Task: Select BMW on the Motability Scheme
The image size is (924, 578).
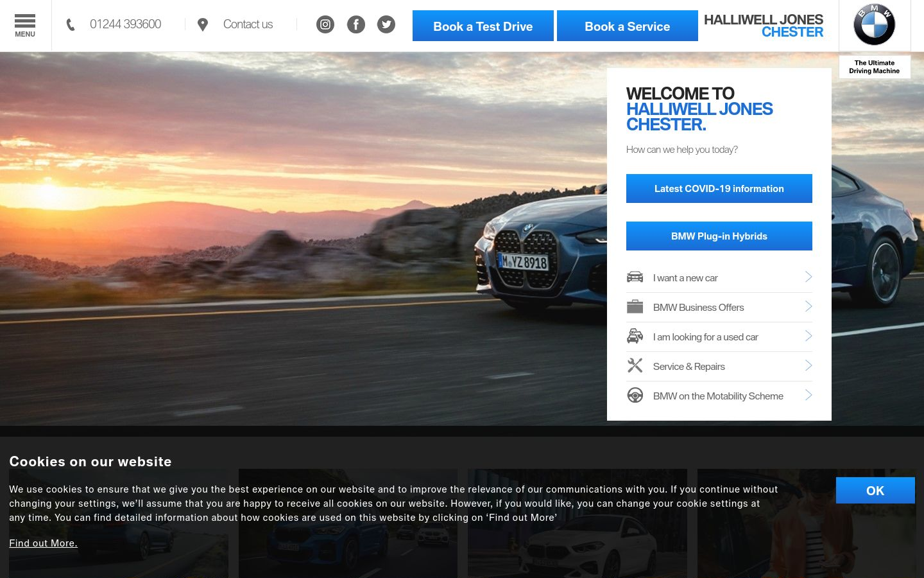Action: click(719, 396)
